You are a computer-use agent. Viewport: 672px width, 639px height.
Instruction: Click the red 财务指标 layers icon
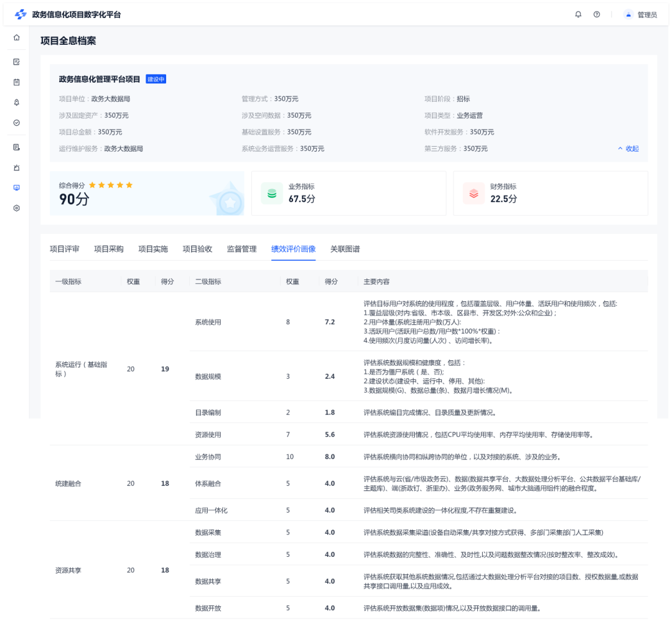point(474,193)
